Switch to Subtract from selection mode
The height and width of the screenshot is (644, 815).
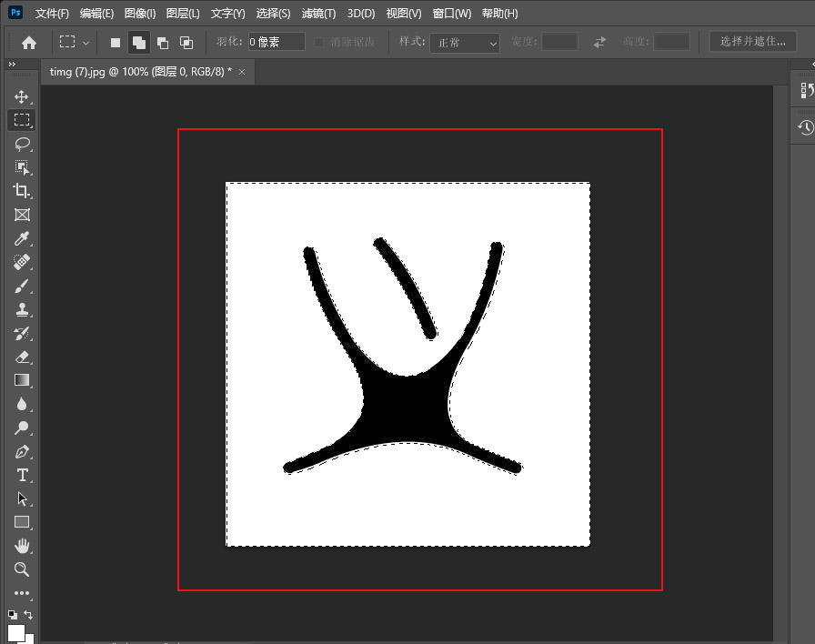click(162, 42)
